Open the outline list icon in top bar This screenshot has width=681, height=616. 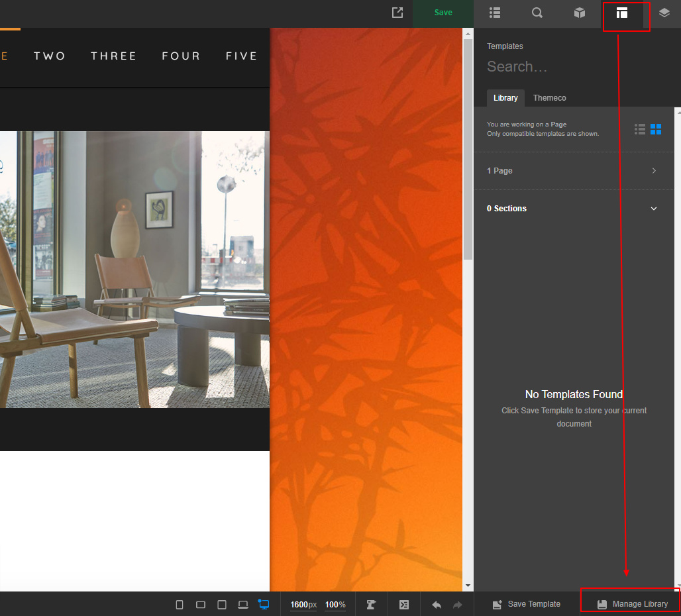point(495,13)
